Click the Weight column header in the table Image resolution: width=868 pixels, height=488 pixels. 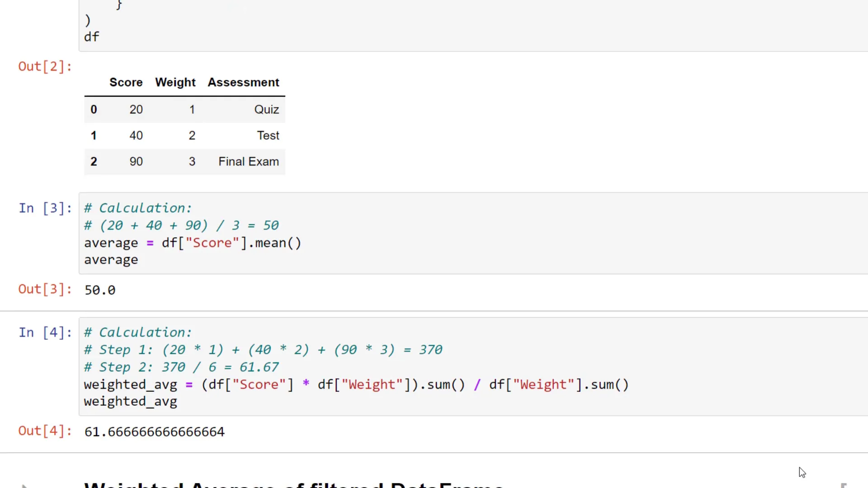pyautogui.click(x=175, y=82)
